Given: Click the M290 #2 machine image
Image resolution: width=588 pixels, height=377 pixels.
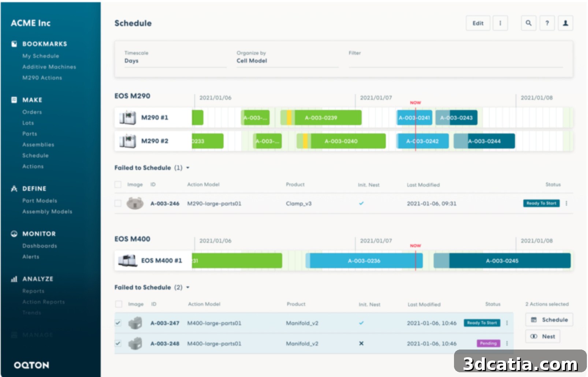Looking at the screenshot, I should pyautogui.click(x=127, y=141).
